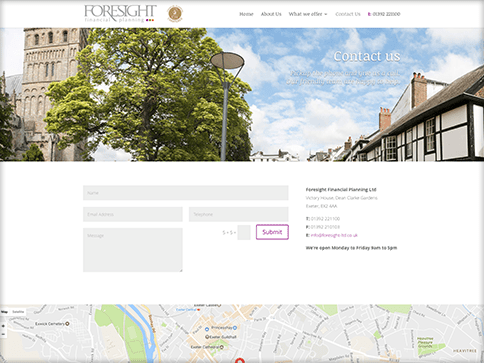Open the Home menu item
This screenshot has width=484, height=363.
point(246,14)
